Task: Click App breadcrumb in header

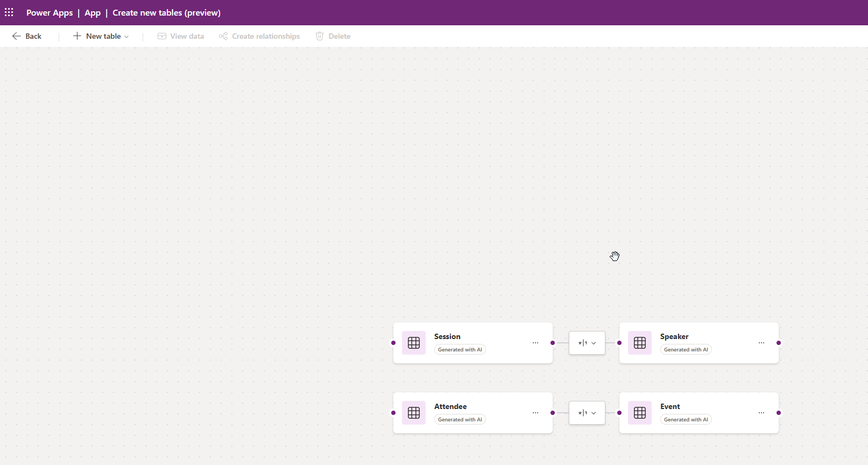Action: coord(93,13)
